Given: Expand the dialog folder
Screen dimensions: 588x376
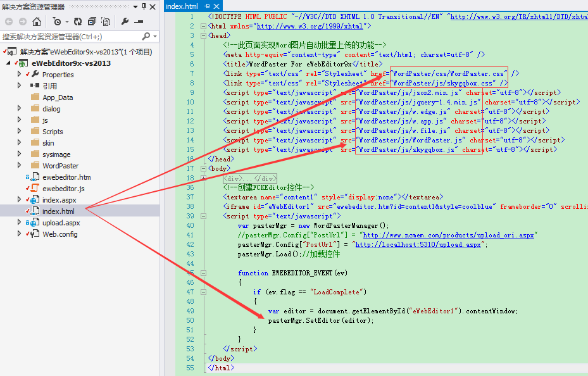Looking at the screenshot, I should pyautogui.click(x=19, y=108).
